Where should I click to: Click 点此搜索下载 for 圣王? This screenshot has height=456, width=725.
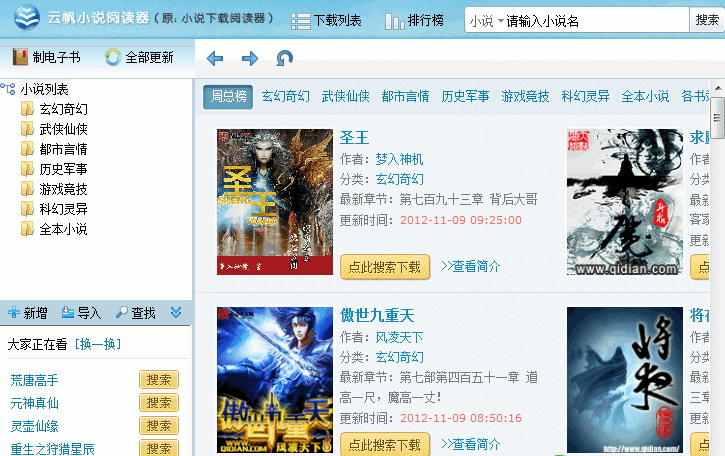385,266
